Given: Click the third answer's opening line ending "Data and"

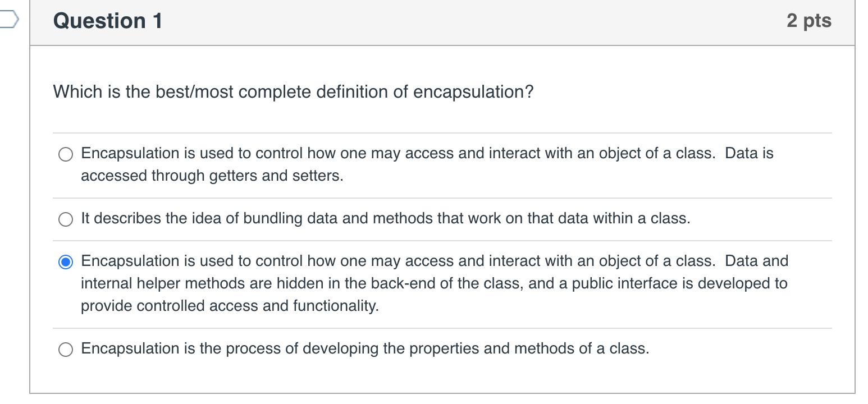Looking at the screenshot, I should pos(434,261).
